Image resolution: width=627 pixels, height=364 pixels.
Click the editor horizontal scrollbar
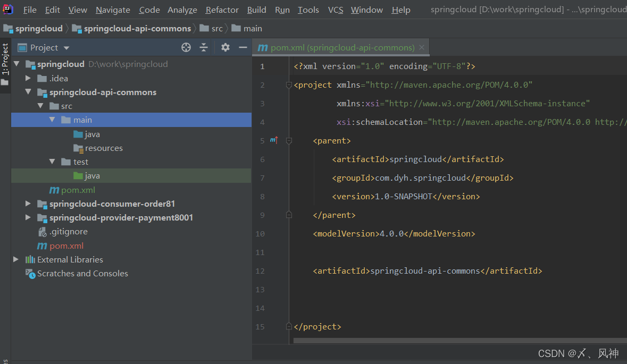[460, 341]
